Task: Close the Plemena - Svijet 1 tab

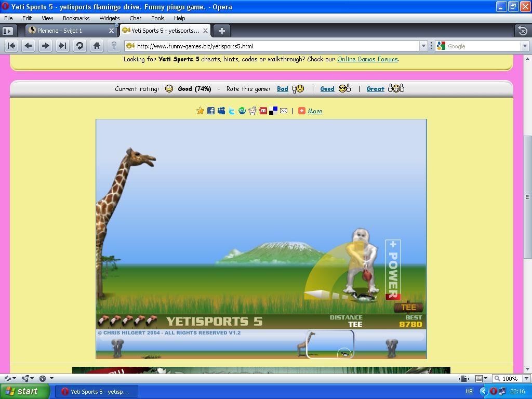Action: 111,31
